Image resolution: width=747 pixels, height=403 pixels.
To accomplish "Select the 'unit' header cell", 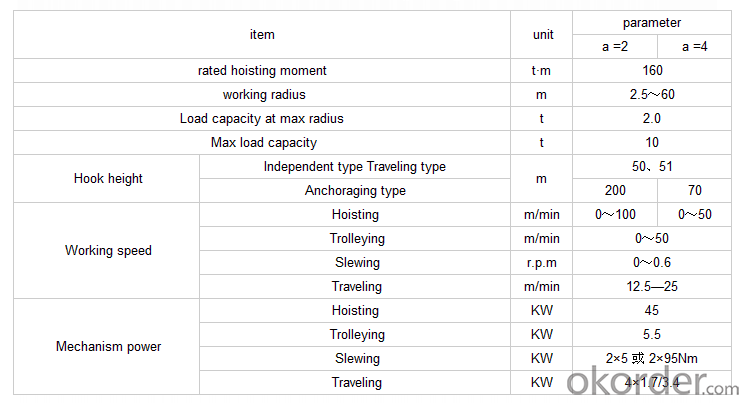I will [542, 35].
